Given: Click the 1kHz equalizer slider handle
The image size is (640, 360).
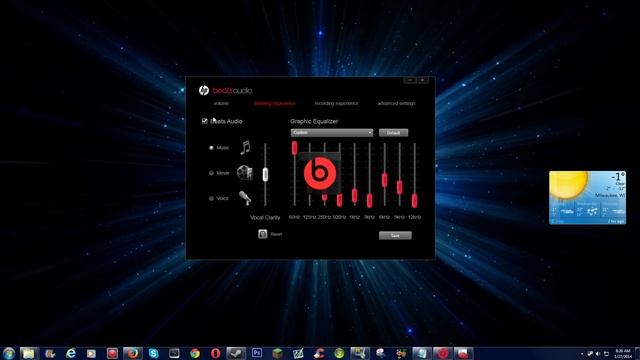Looking at the screenshot, I should pyautogui.click(x=354, y=196).
